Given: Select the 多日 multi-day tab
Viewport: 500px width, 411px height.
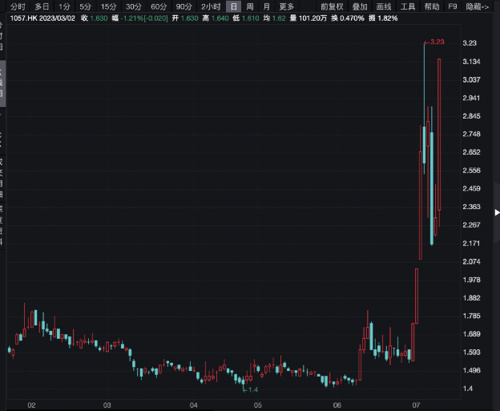Looking at the screenshot, I should click(x=42, y=6).
